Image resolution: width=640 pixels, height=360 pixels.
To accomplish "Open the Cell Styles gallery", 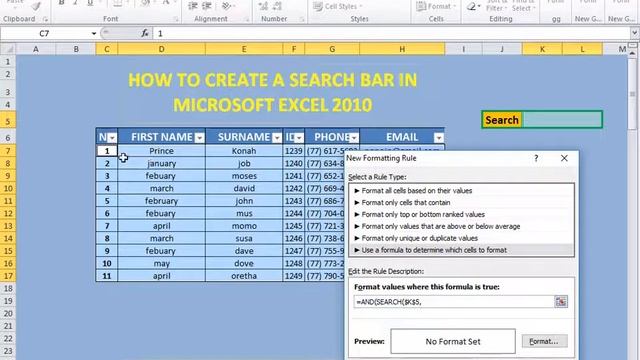I will coord(338,6).
